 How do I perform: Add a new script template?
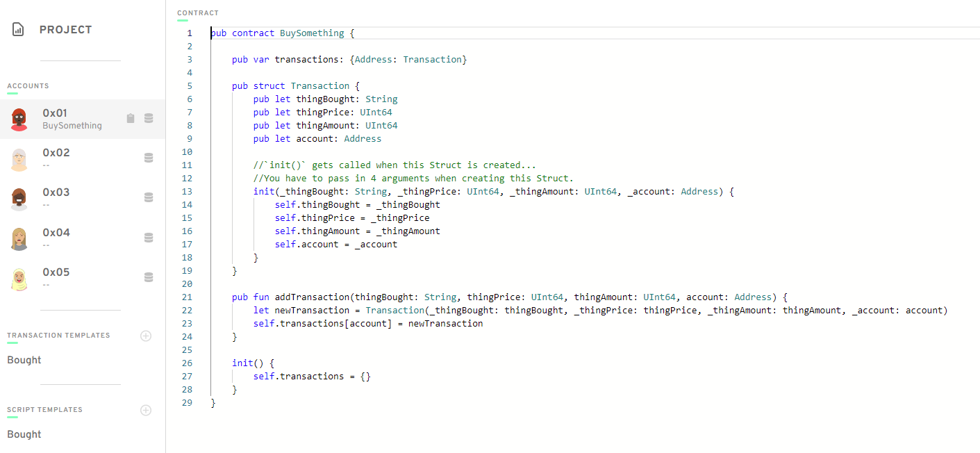point(146,410)
